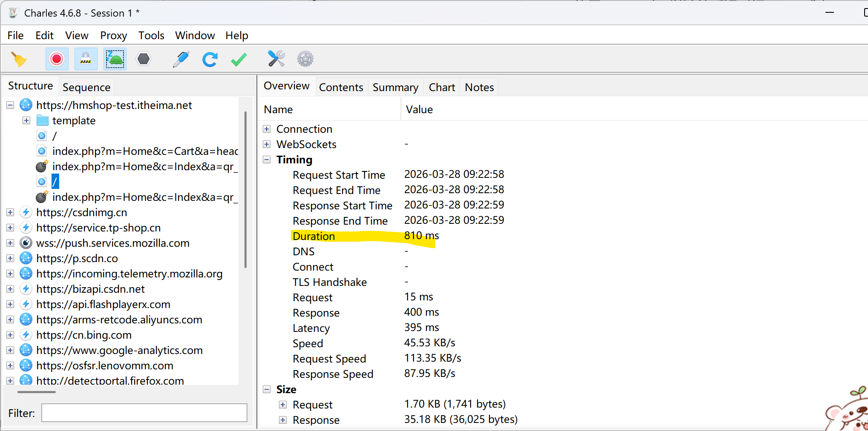Select https://incoming.telemetry.mozilla.org host

pos(129,274)
